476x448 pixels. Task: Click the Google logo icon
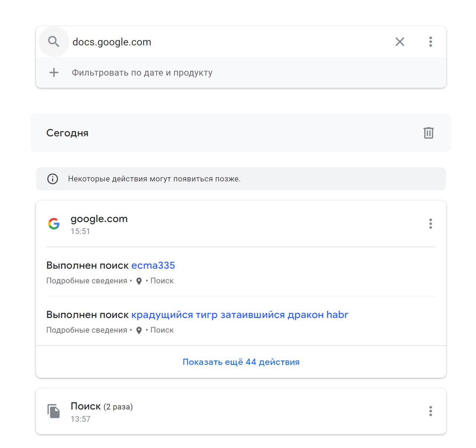(x=54, y=223)
